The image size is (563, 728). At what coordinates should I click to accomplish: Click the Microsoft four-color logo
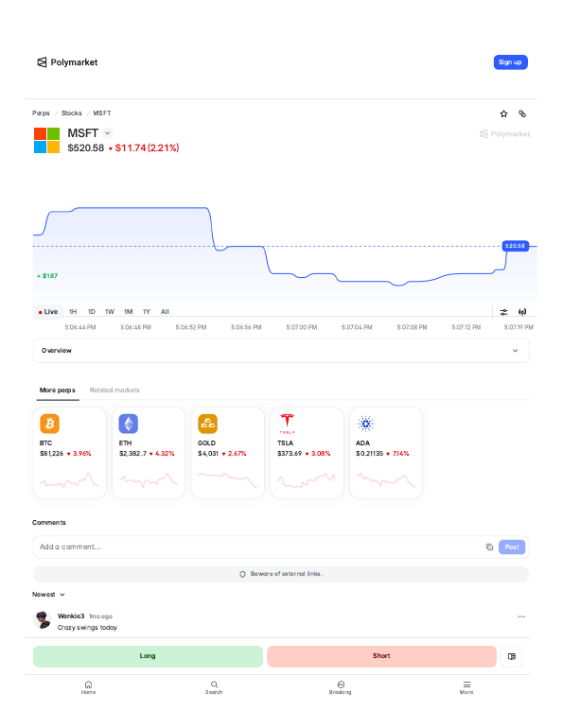click(46, 140)
